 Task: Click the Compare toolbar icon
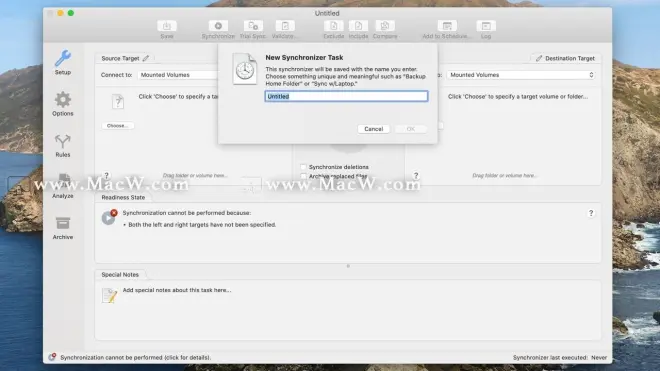click(x=385, y=26)
